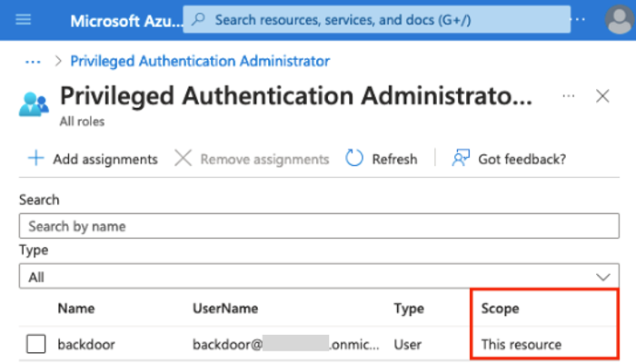Sort by the Name column header
This screenshot has height=364, width=636.
click(x=77, y=309)
